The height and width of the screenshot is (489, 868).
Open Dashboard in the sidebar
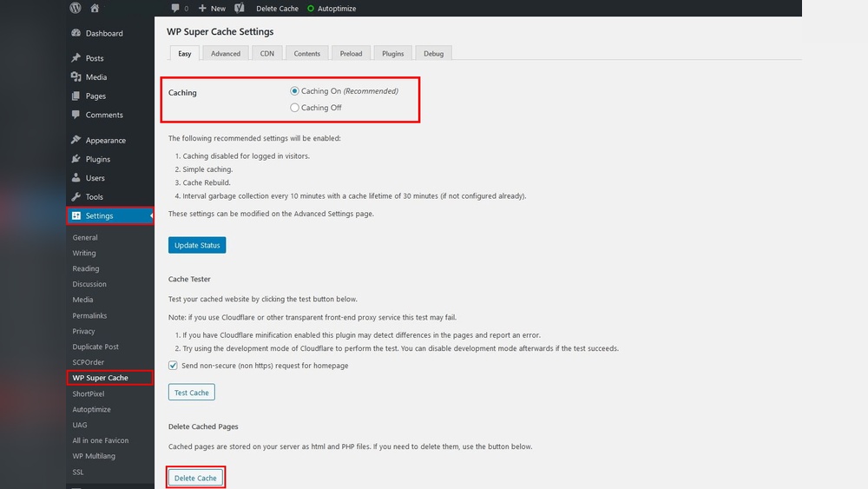[104, 33]
